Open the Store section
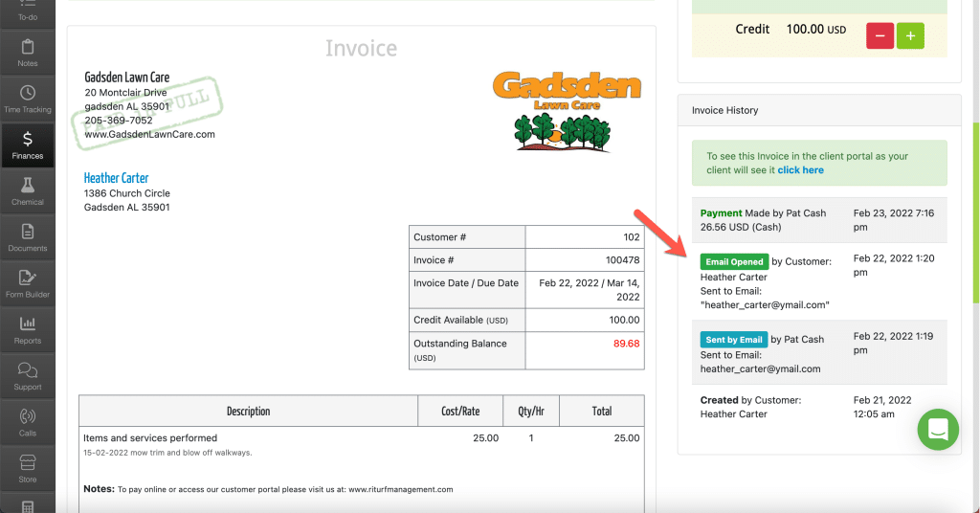 pos(28,469)
